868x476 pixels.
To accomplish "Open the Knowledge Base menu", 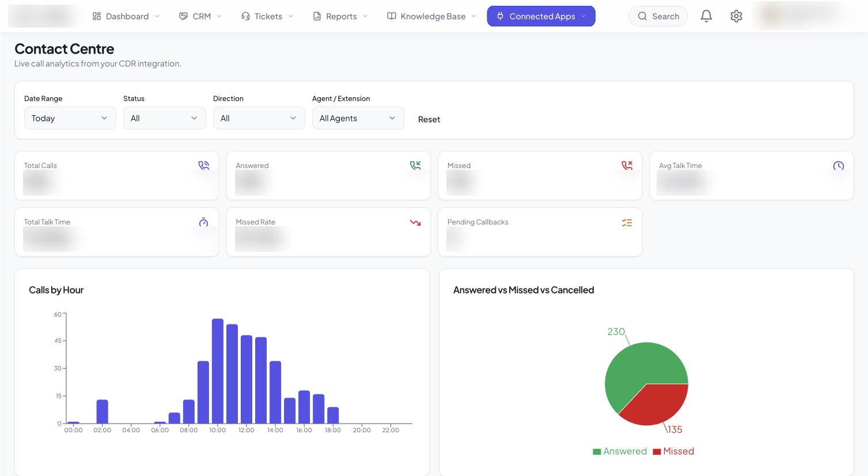I will 432,16.
